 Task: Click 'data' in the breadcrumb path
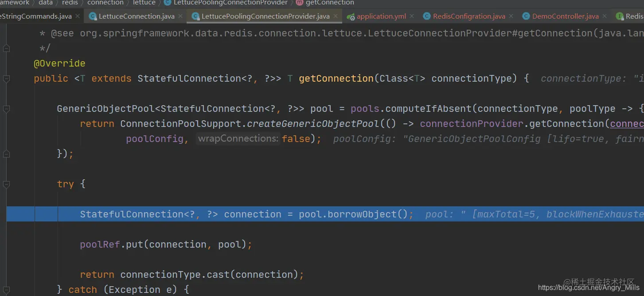point(46,3)
